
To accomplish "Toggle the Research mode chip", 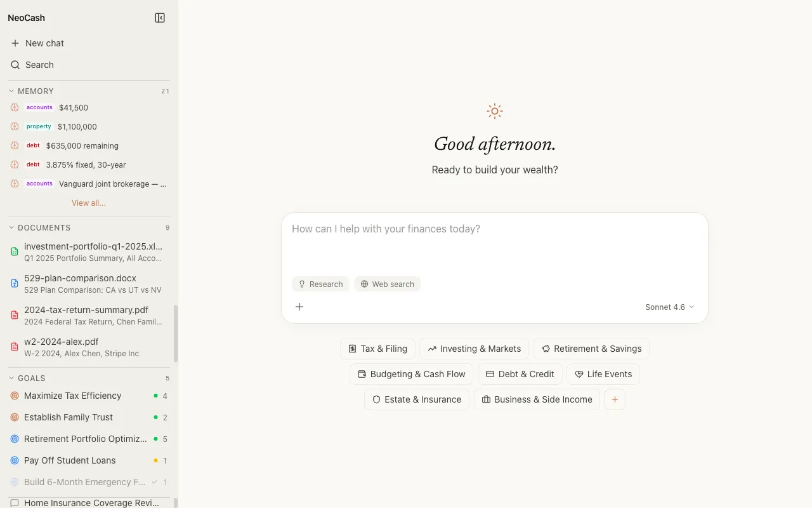I will pos(320,284).
